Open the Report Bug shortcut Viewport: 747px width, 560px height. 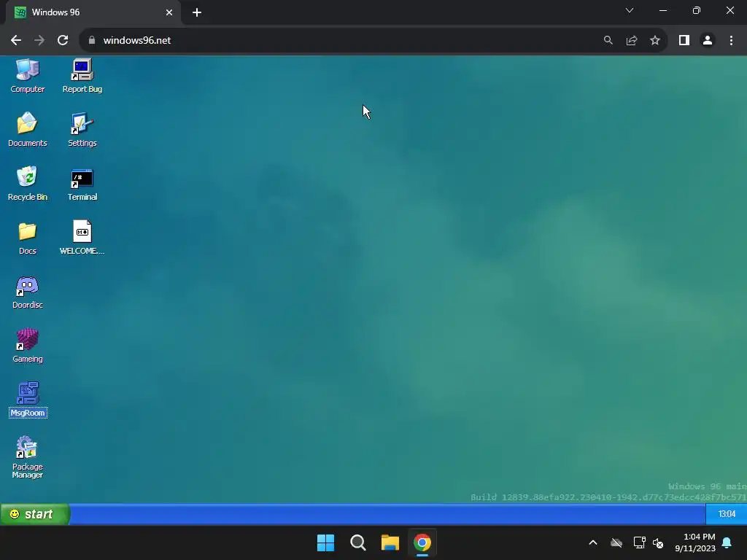[x=82, y=76]
